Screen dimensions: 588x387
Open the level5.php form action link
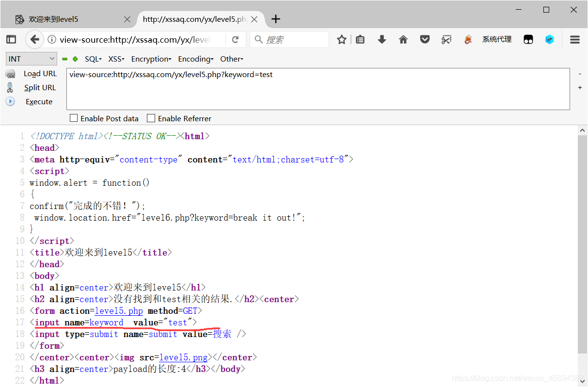[x=119, y=311]
